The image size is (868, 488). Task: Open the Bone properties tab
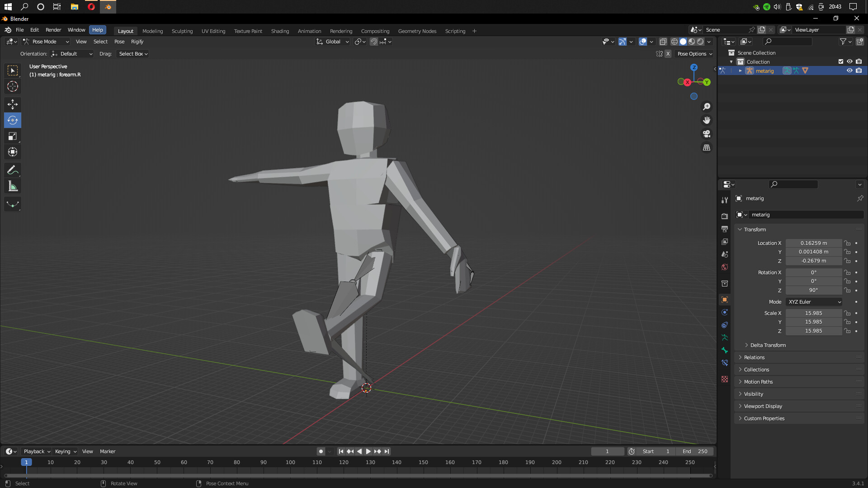click(725, 350)
